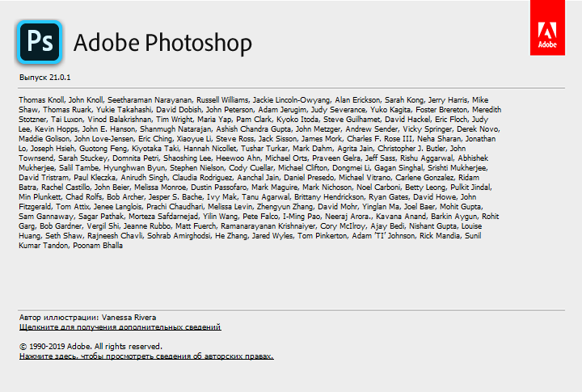Click the version text Выпуск 21.0.1

click(45, 78)
